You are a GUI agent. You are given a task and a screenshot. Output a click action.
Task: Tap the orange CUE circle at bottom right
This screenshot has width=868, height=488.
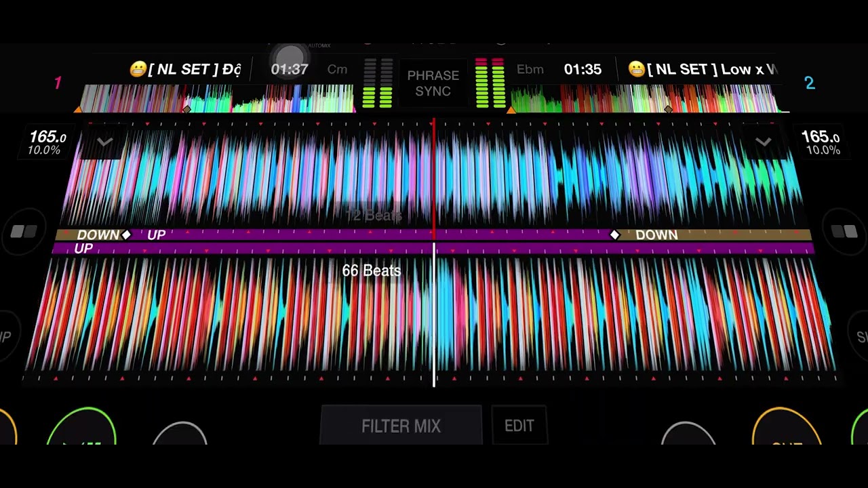pyautogui.click(x=787, y=427)
